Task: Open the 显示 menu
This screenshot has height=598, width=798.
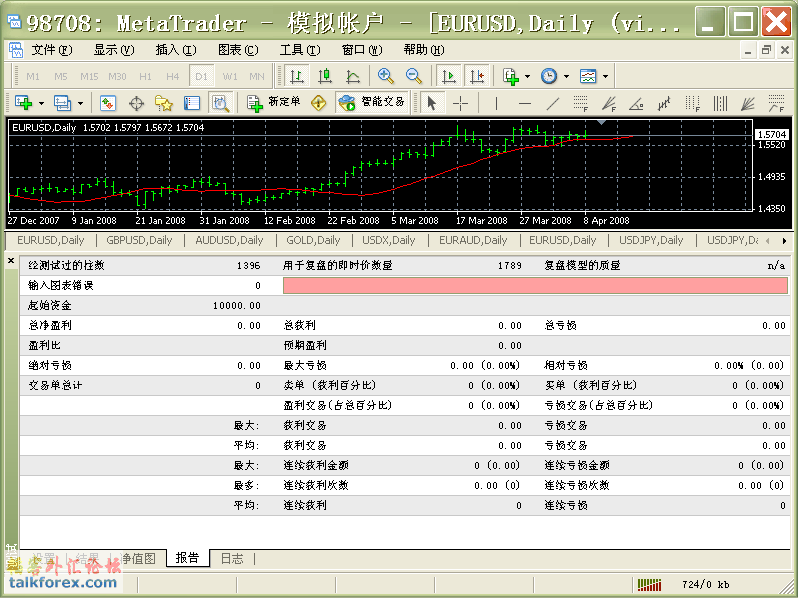Action: tap(114, 50)
